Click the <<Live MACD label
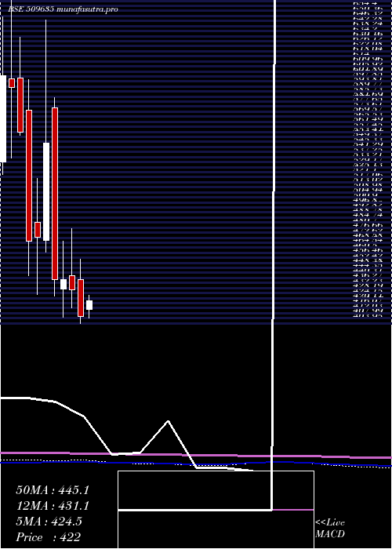Image resolution: width=392 pixels, height=549 pixels. click(330, 528)
